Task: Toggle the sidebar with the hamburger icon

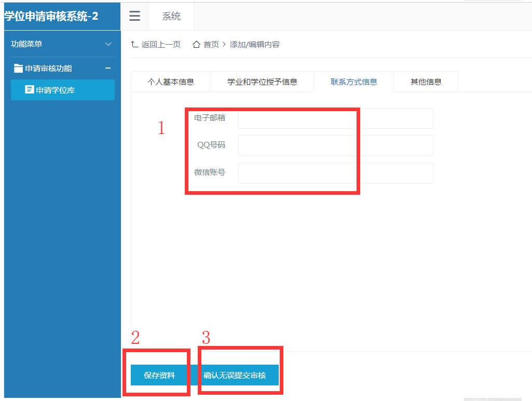Action: pos(134,16)
